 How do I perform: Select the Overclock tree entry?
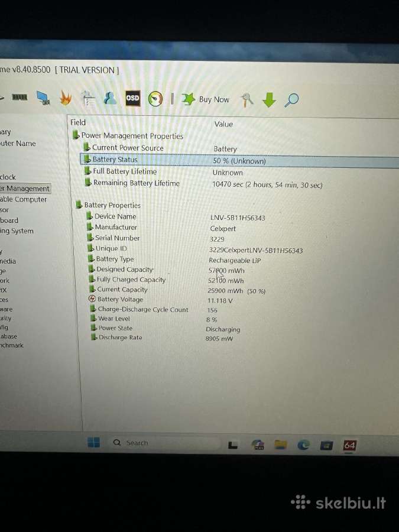[8, 177]
